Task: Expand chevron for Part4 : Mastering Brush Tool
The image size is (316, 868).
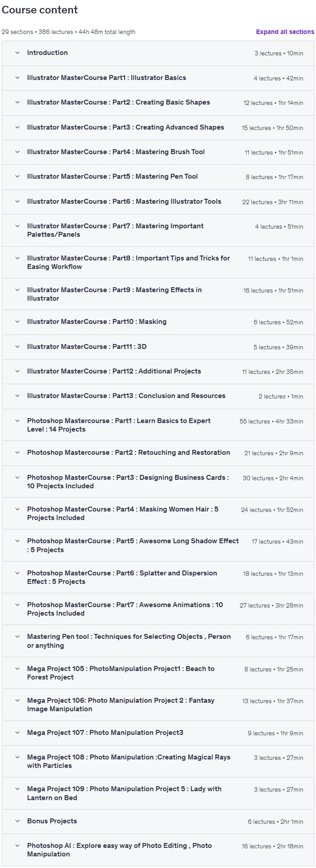Action: [x=17, y=152]
